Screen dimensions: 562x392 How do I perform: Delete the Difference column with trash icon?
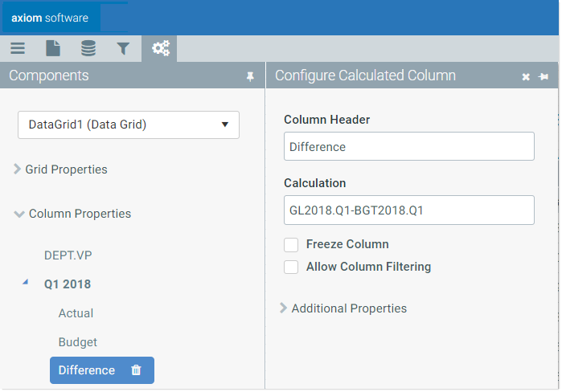(x=136, y=370)
